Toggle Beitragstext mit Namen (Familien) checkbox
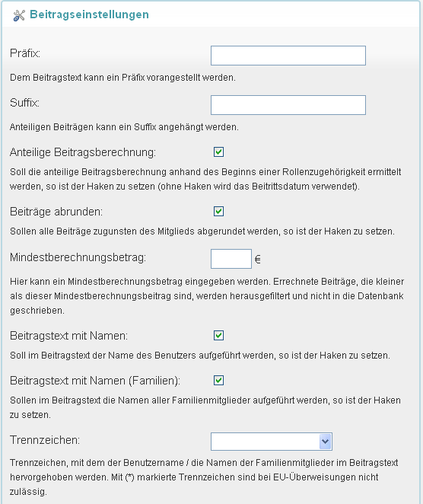Image resolution: width=423 pixels, height=504 pixels. point(218,380)
